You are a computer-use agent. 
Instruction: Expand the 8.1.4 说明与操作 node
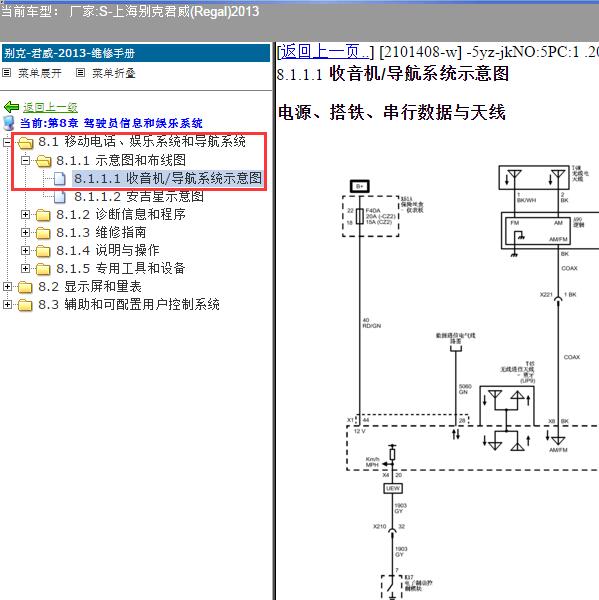click(x=25, y=250)
